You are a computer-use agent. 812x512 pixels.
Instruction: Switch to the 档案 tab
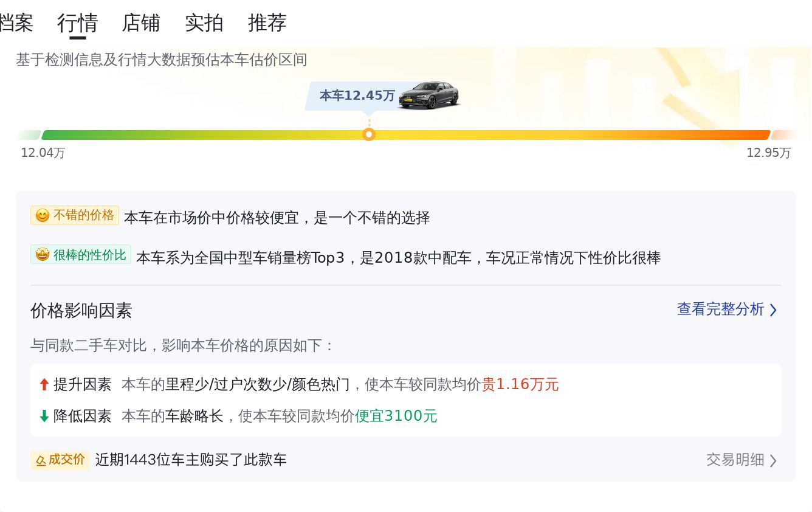coord(16,23)
